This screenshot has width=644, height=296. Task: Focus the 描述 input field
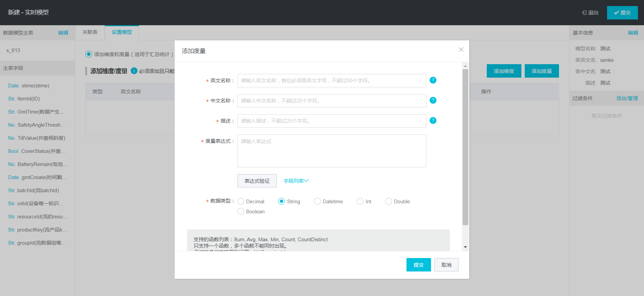[332, 121]
